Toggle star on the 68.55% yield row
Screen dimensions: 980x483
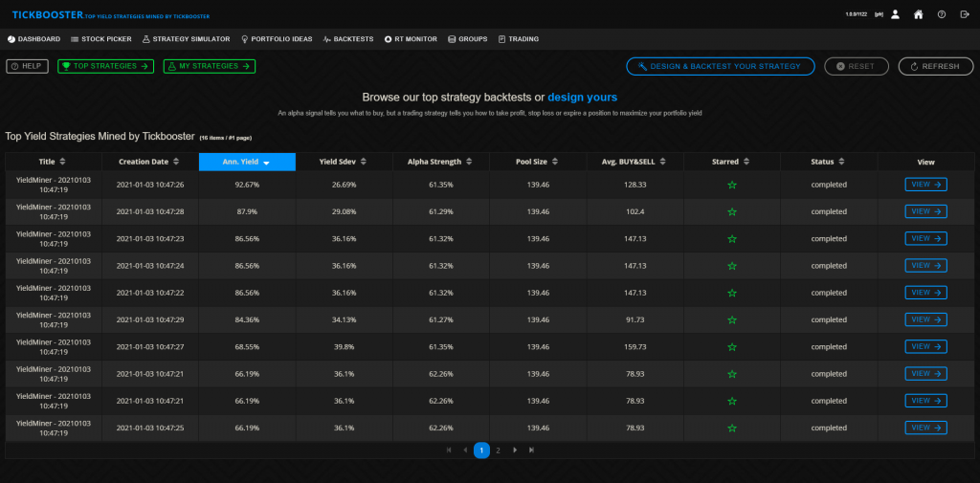tap(732, 347)
